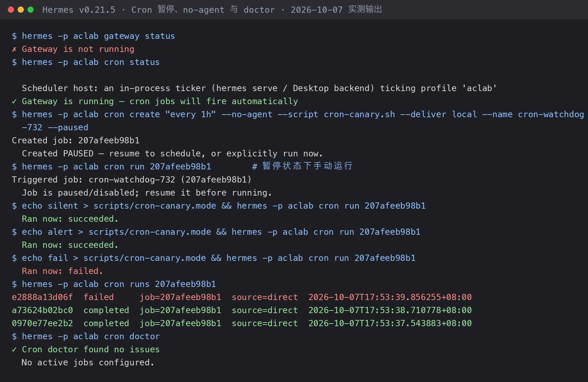Viewport: 588px width, 382px height.
Task: Click the "echo alert > scripts/cron-canary.mode" command
Action: coord(221,232)
